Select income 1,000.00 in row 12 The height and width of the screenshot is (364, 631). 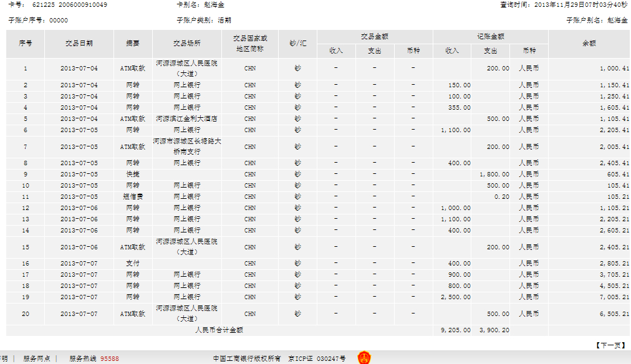click(x=456, y=208)
